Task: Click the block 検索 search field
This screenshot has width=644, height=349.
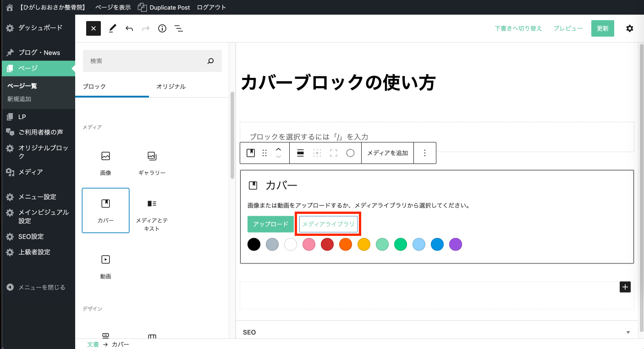Action: coord(144,61)
